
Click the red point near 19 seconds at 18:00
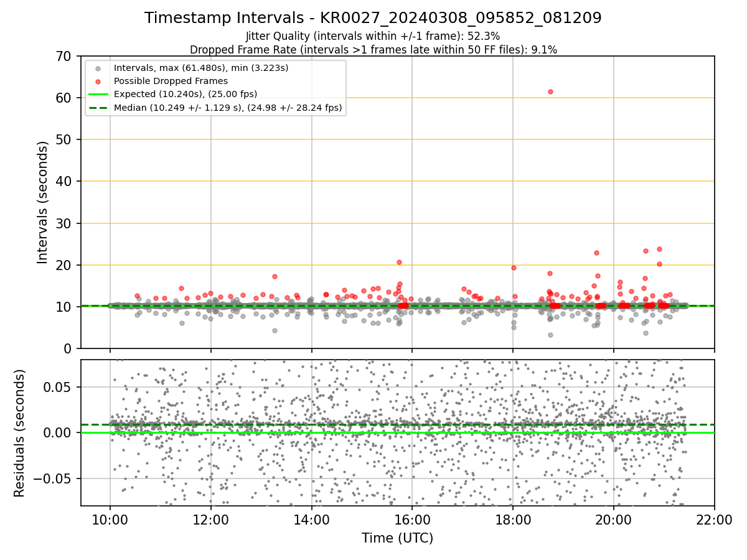point(514,268)
